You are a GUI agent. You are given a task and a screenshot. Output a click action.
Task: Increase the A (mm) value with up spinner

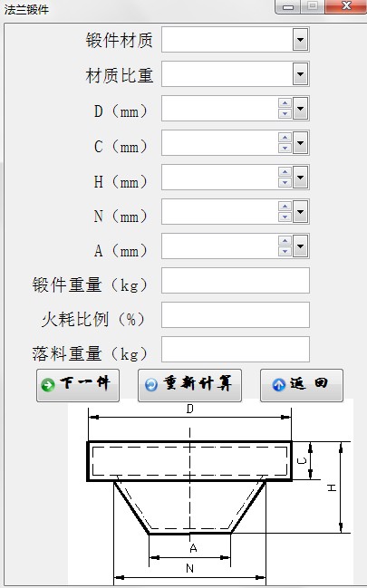coord(285,241)
